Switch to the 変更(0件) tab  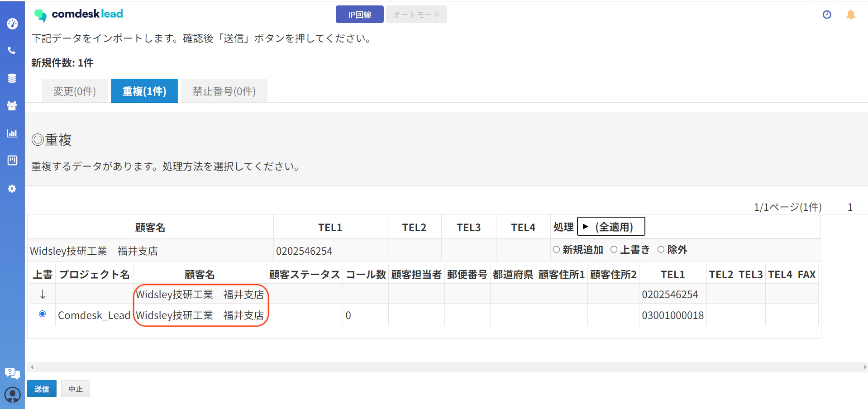(75, 91)
